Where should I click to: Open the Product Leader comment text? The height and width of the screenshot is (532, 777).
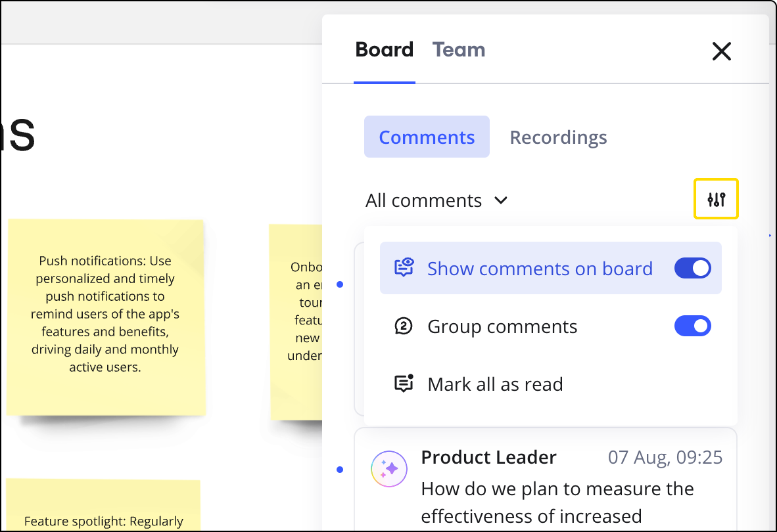tap(557, 502)
